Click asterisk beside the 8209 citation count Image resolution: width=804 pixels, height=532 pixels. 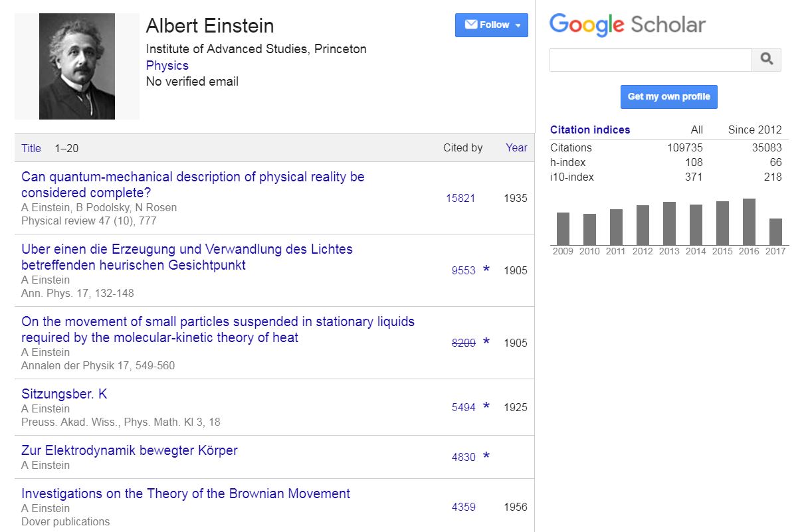(486, 342)
